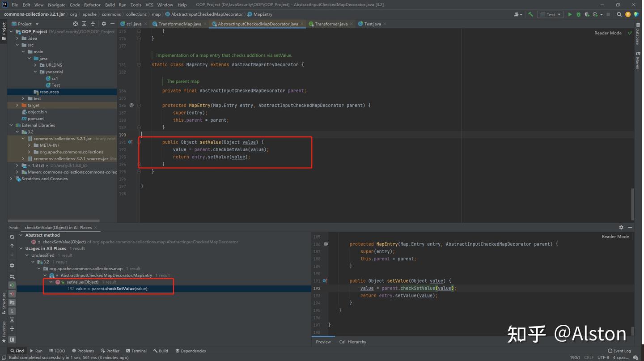The image size is (644, 361).
Task: Click the editor vertical scrollbar thumb
Action: tap(632, 204)
